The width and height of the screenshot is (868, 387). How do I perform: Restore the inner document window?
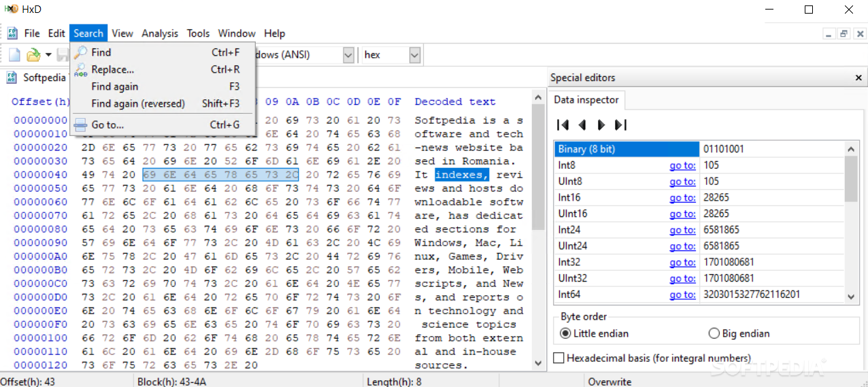pyautogui.click(x=844, y=33)
